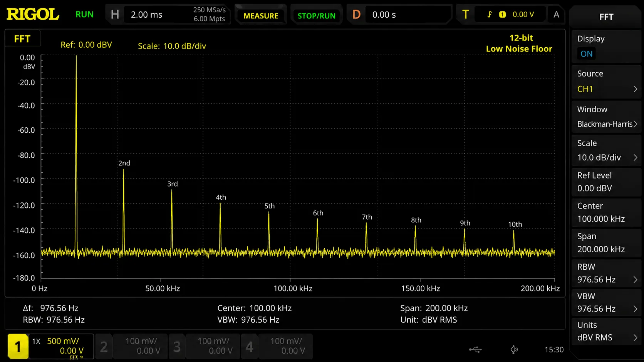The image size is (644, 362).
Task: Toggle the speaker sound icon
Action: pos(514,350)
